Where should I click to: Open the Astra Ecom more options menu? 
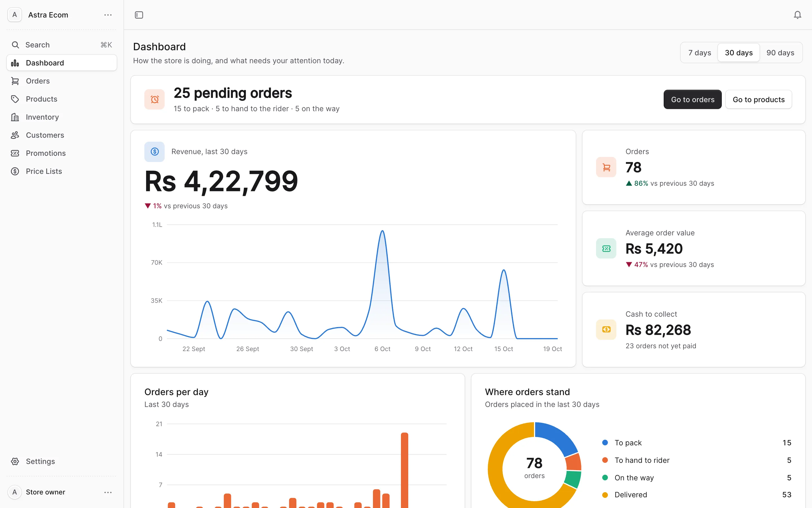click(108, 15)
